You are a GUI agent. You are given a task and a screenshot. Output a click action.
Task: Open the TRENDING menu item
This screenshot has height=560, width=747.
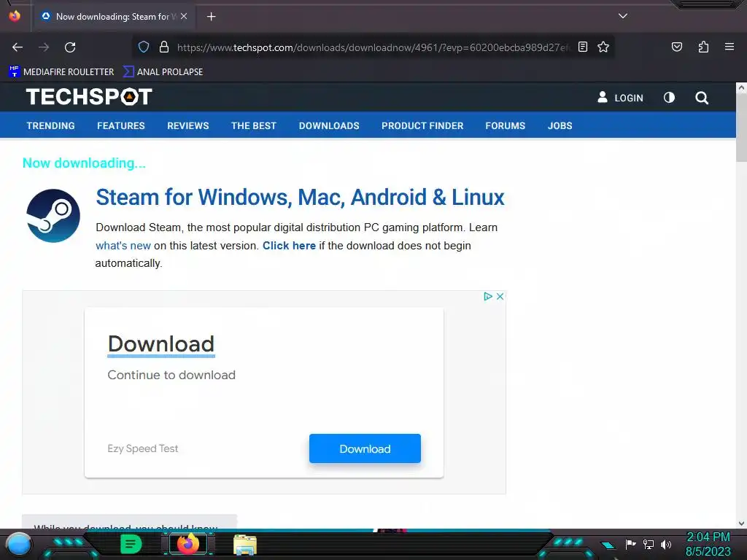[x=50, y=125]
